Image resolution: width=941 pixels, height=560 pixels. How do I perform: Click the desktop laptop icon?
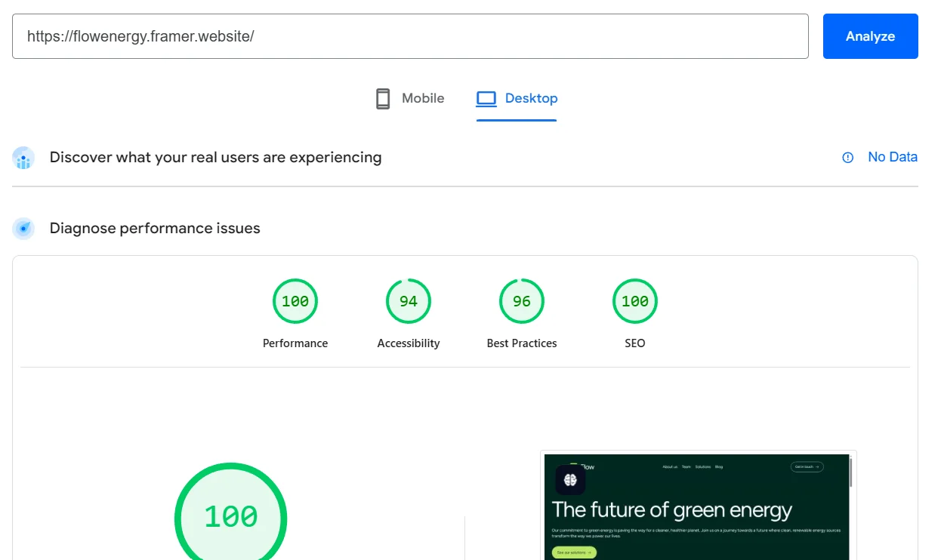click(x=486, y=99)
